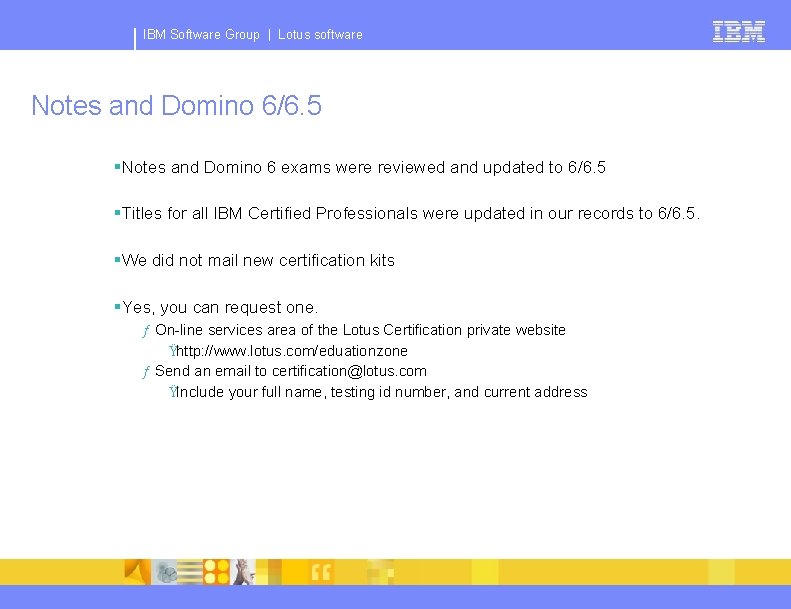Click the quotation marks icon in footer
791x609 pixels.
321,572
